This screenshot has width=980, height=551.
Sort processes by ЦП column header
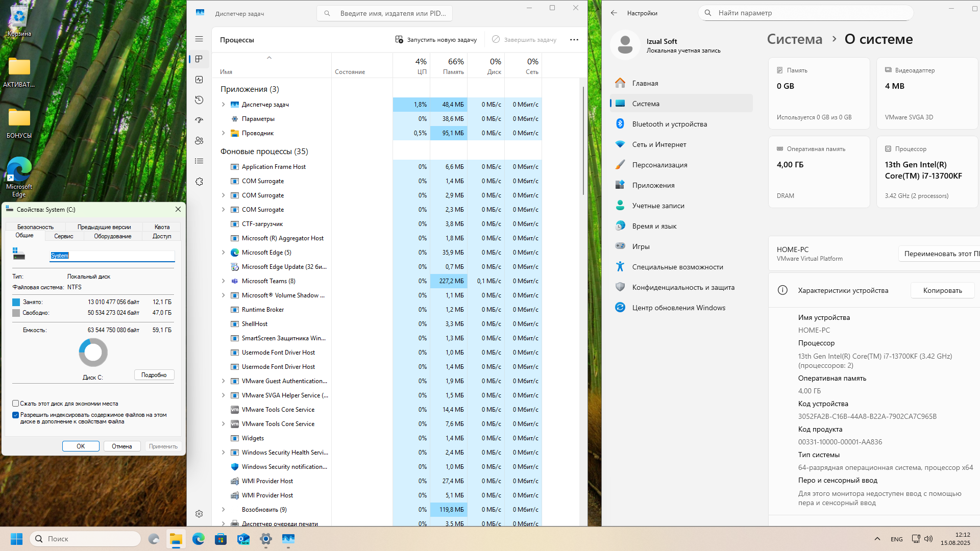coord(411,66)
